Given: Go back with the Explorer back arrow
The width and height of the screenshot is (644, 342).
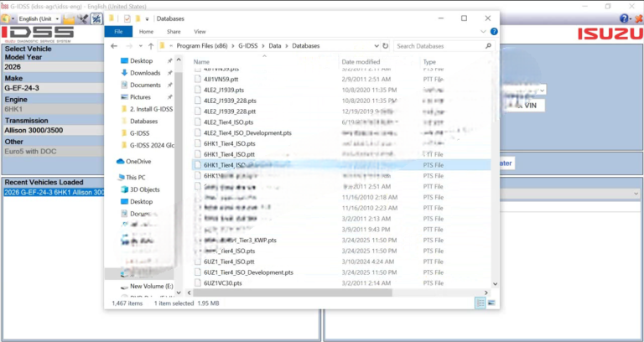Looking at the screenshot, I should coord(114,46).
